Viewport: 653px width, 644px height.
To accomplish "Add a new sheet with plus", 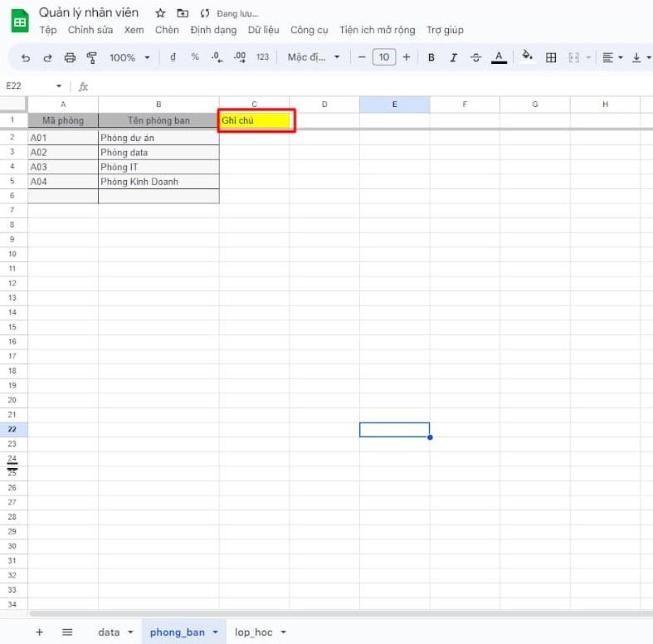I will point(39,632).
